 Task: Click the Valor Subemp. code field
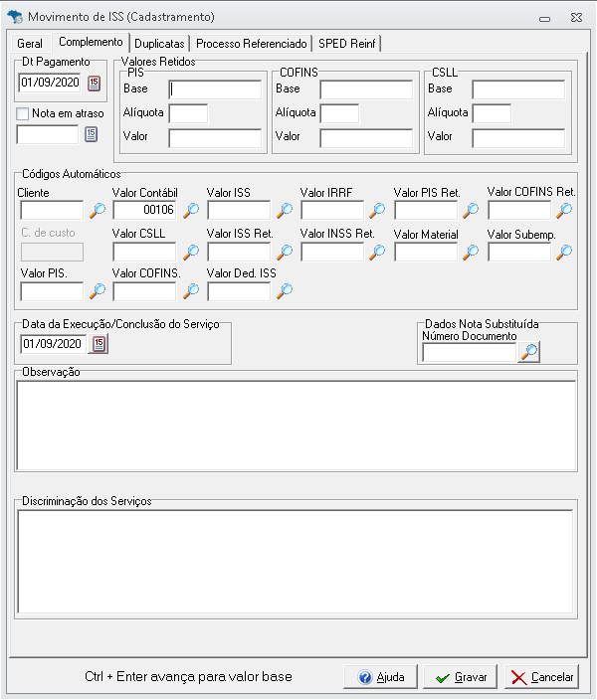(x=519, y=253)
